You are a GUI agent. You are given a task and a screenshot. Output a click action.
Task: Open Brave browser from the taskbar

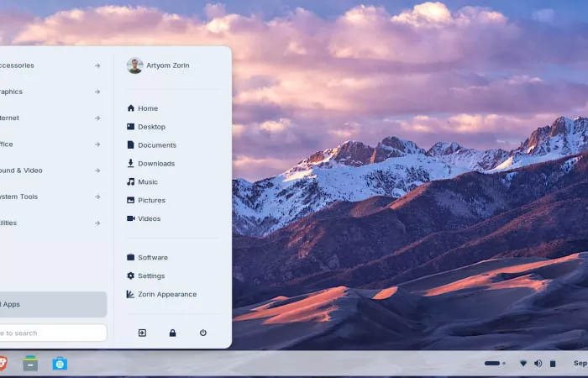[3, 363]
